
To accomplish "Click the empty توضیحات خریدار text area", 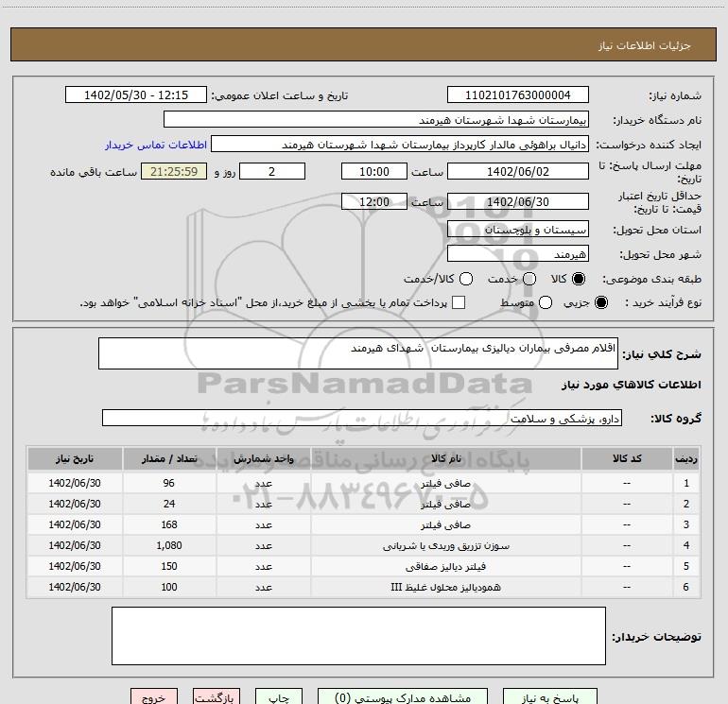I will pos(358,636).
